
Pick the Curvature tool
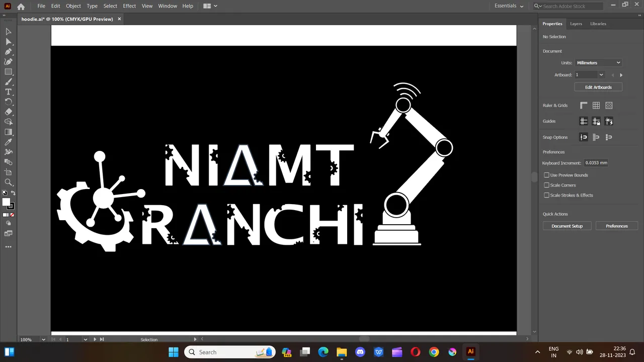tap(9, 61)
